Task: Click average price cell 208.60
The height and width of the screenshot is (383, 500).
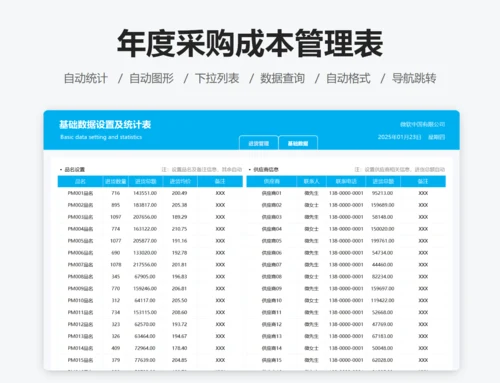Action: pos(179,312)
